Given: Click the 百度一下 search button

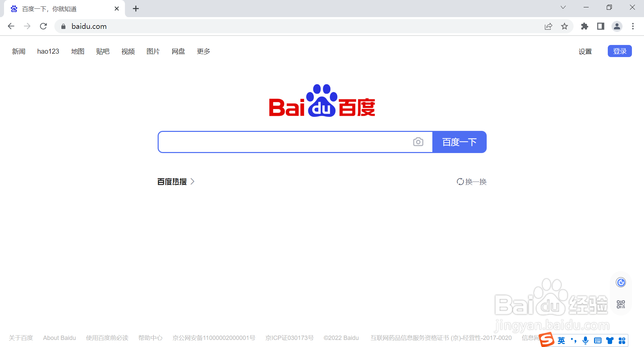Looking at the screenshot, I should pyautogui.click(x=460, y=142).
